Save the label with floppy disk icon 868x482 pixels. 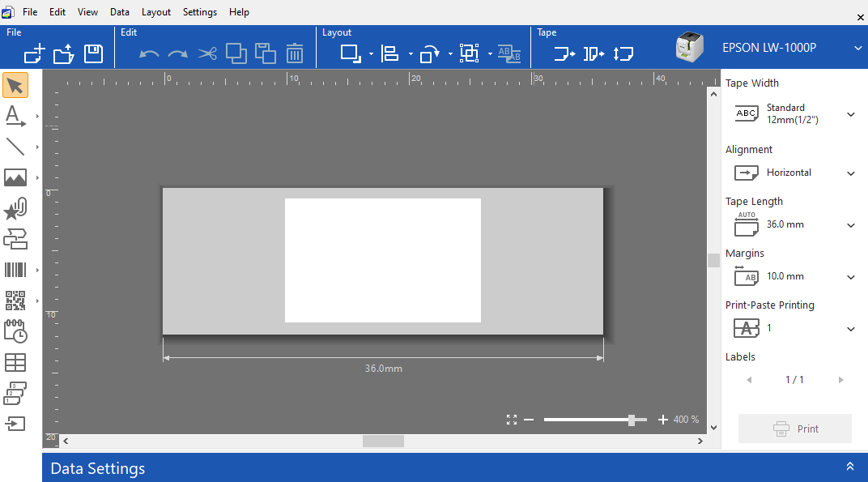point(93,53)
